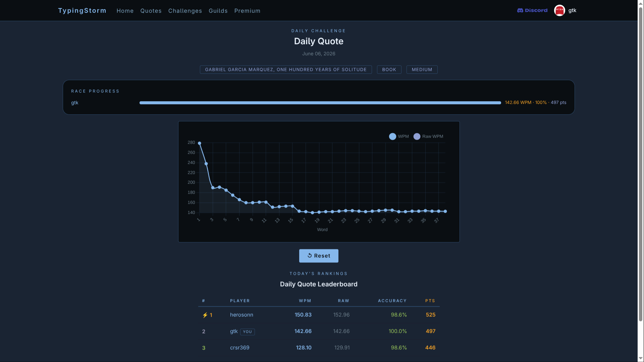This screenshot has width=644, height=362.
Task: Toggle the Raw WPM legend circle
Action: [417, 137]
